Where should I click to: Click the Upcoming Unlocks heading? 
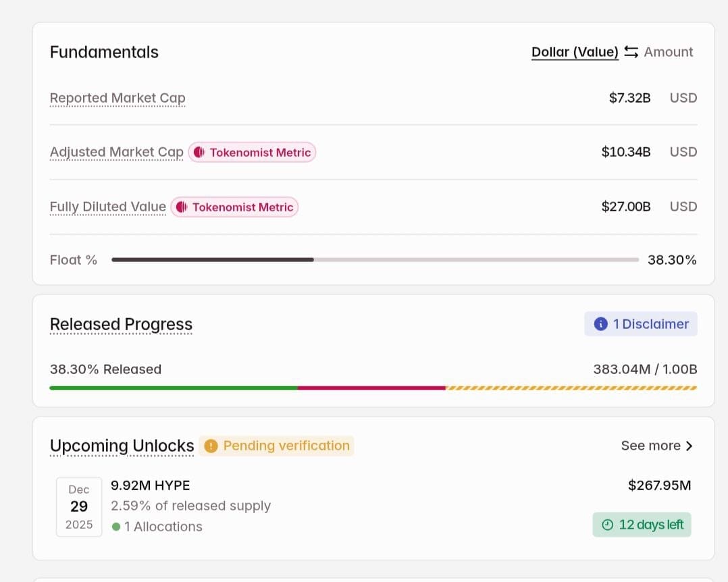[x=122, y=446]
